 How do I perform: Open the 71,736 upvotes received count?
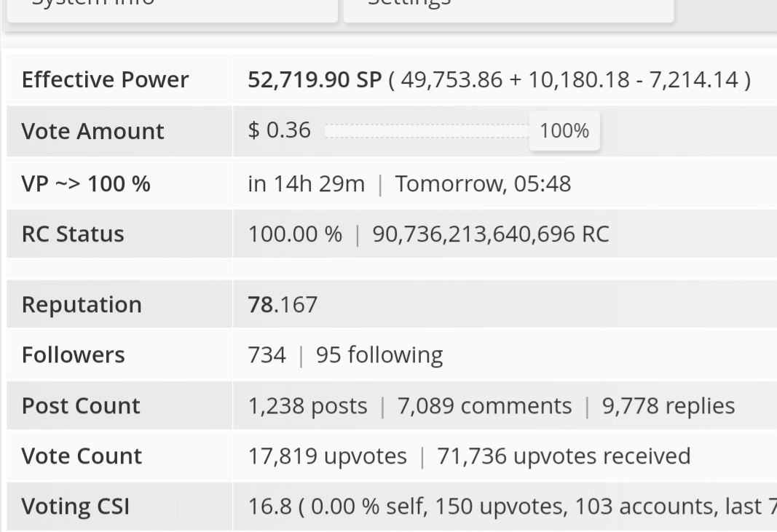point(564,456)
